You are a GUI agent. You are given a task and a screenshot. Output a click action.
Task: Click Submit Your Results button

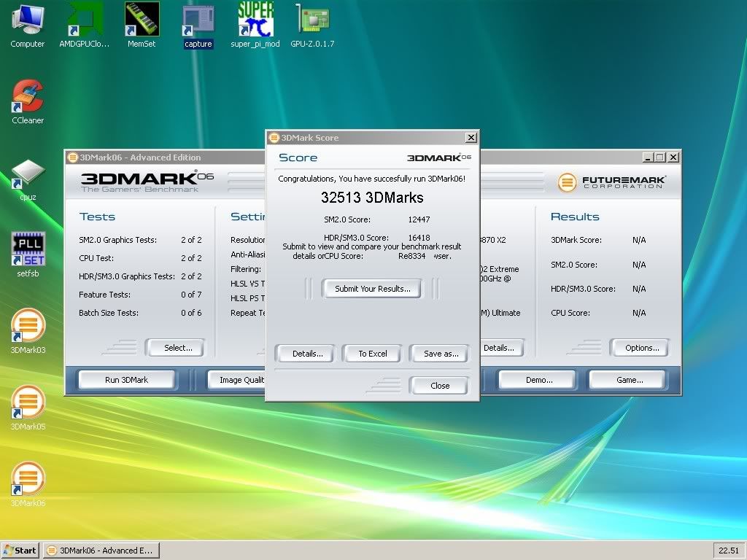(x=372, y=289)
